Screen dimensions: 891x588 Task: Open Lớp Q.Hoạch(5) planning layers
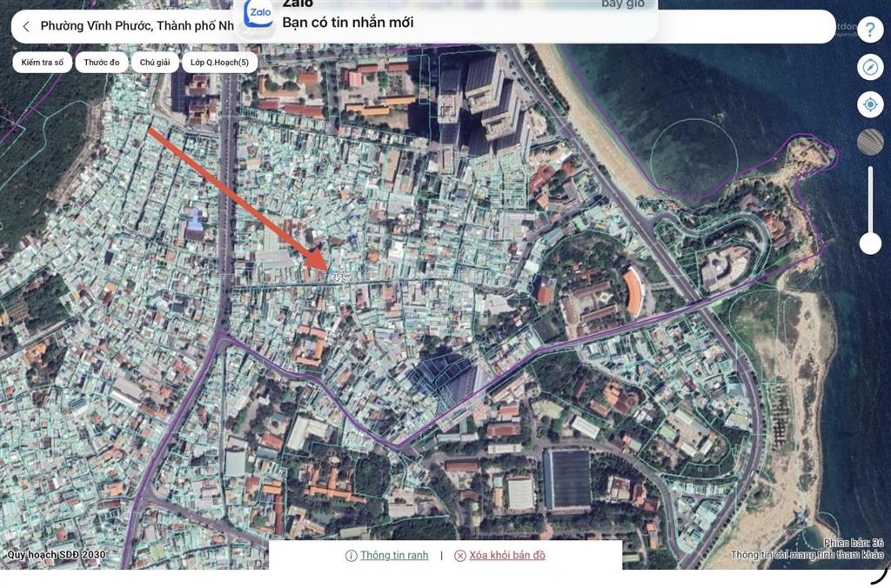pyautogui.click(x=219, y=63)
